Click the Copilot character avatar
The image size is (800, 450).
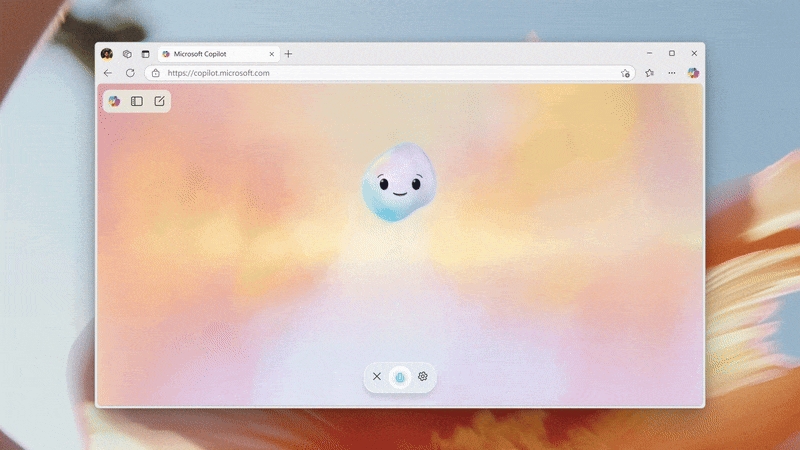click(x=399, y=184)
